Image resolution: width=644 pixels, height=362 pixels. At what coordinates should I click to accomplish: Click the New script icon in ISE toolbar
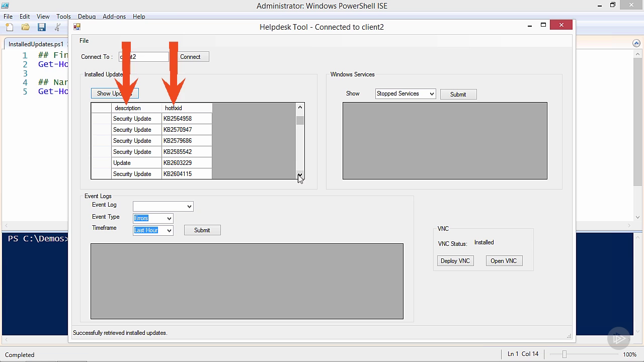coord(9,27)
